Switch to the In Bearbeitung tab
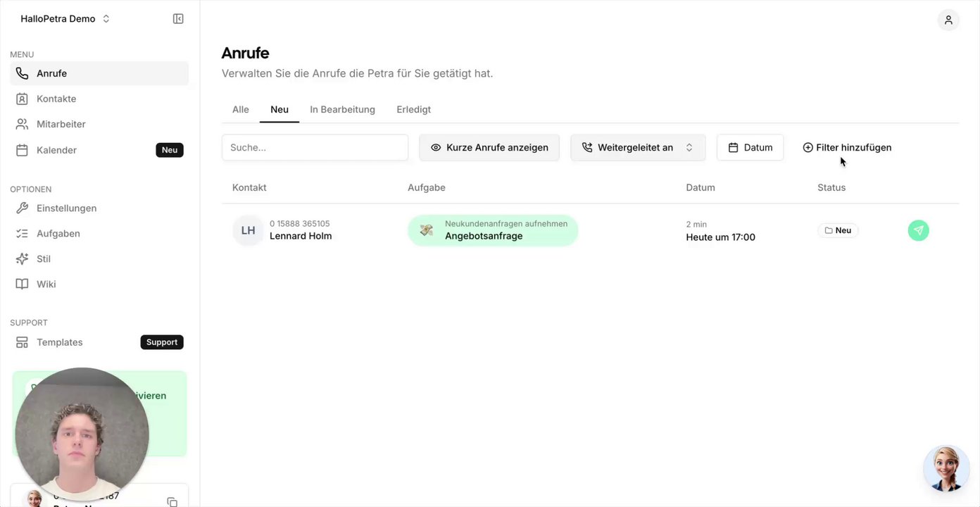Viewport: 980px width, 507px height. 342,109
